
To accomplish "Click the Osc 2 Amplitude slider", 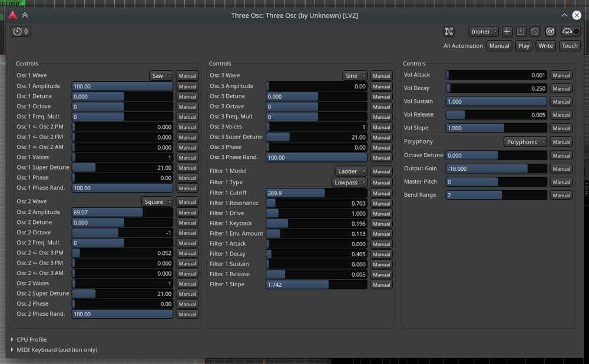I will [x=123, y=213].
